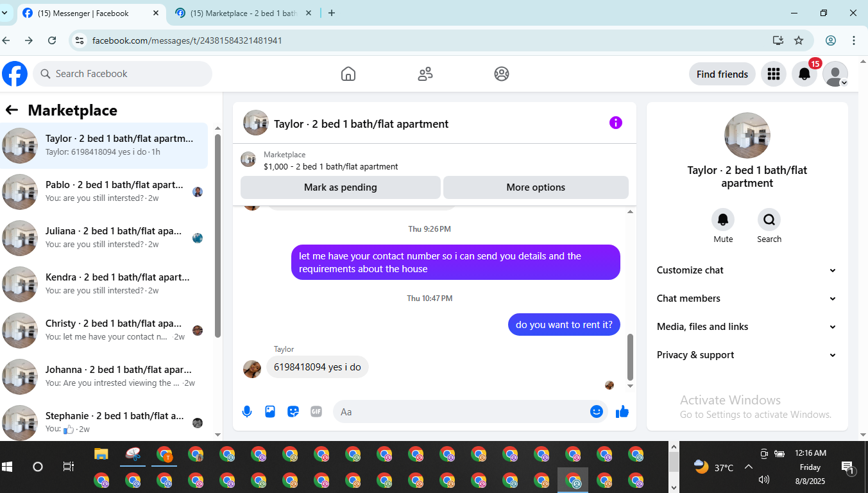Open the account profile avatar menu
The width and height of the screenshot is (868, 493).
tap(835, 74)
